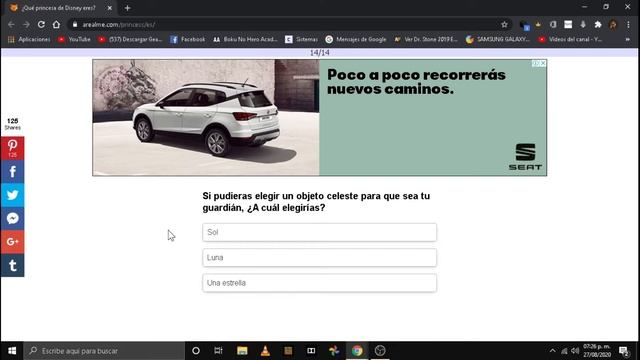Close the '¿Qué princesa de Disney eres?' tab
The width and height of the screenshot is (640, 360).
pyautogui.click(x=109, y=8)
